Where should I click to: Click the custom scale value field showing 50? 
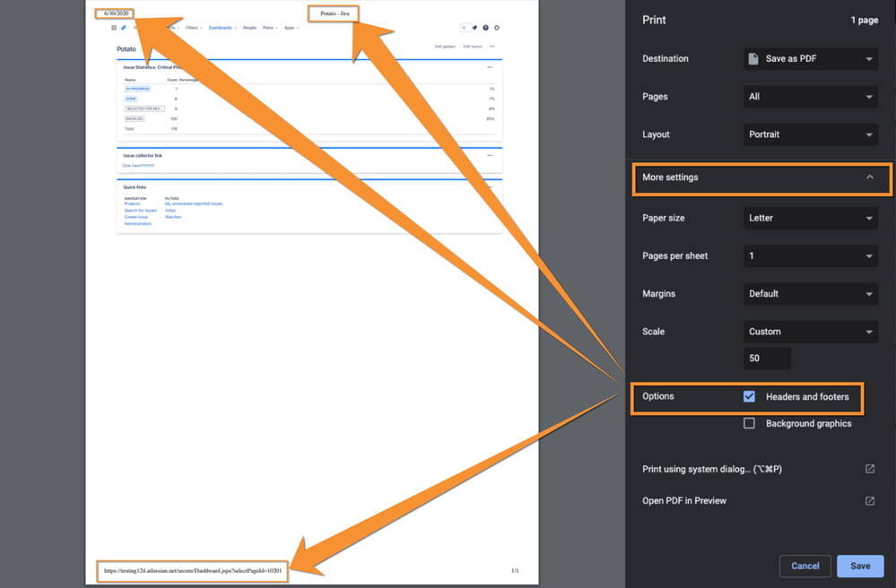pyautogui.click(x=767, y=359)
